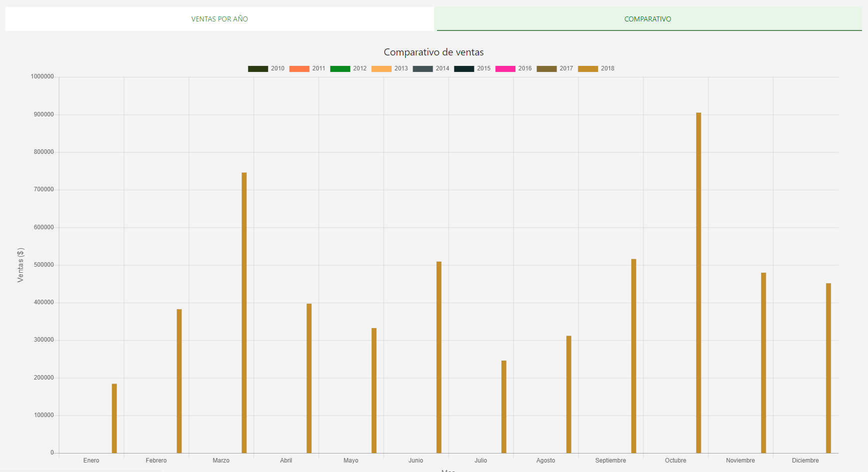Select the Comparativo tab
This screenshot has width=868, height=472.
coord(647,19)
